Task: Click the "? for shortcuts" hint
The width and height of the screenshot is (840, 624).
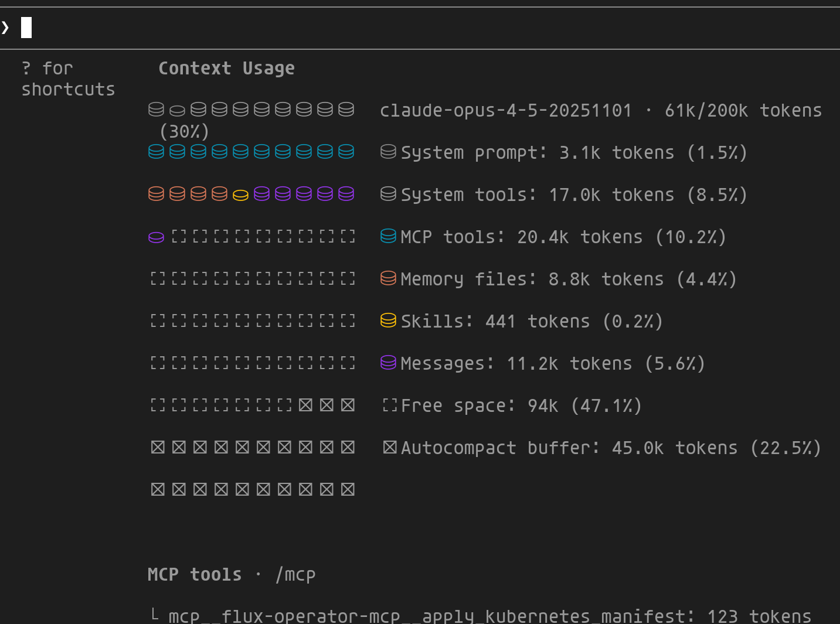Action: pos(67,79)
